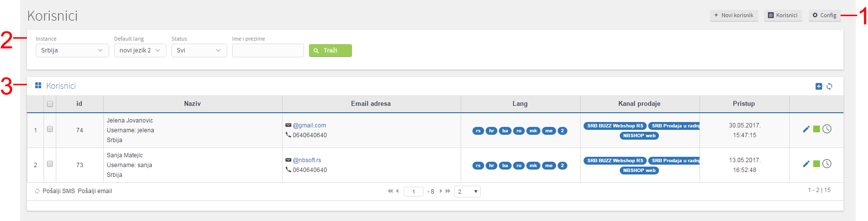Screen dimensions: 868x221
Task: Click the blue plus icon in the Korisnici panel header
Action: tap(819, 86)
